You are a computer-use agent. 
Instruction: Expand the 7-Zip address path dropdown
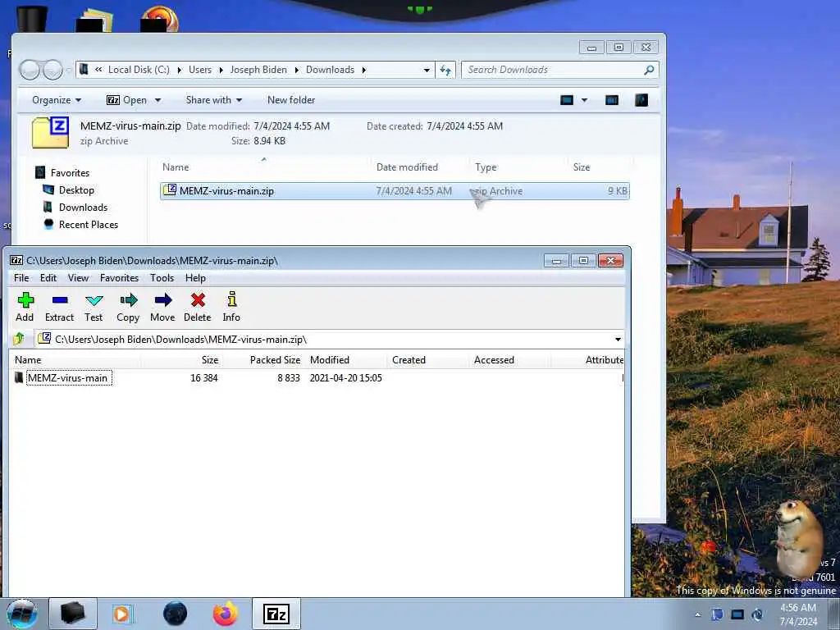point(618,339)
